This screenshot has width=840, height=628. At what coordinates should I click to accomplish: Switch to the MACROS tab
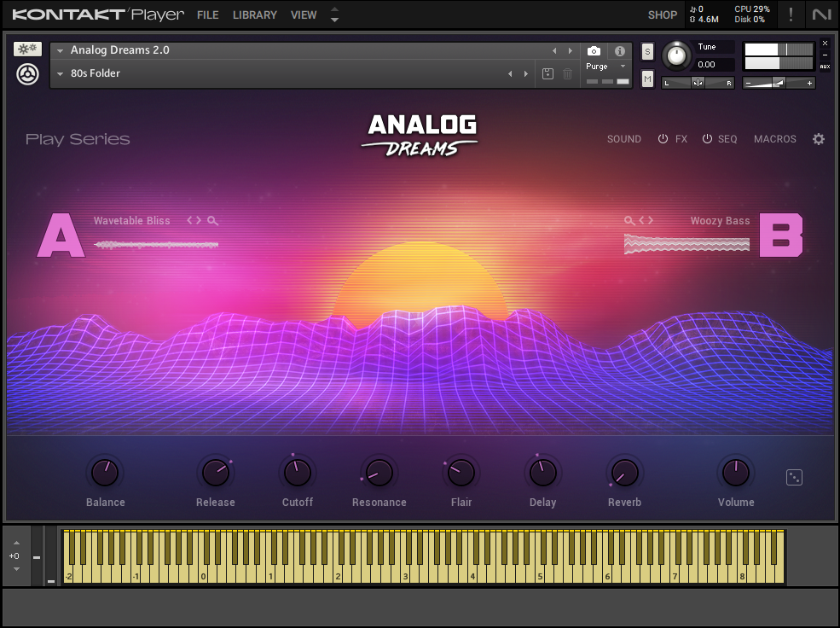point(774,139)
